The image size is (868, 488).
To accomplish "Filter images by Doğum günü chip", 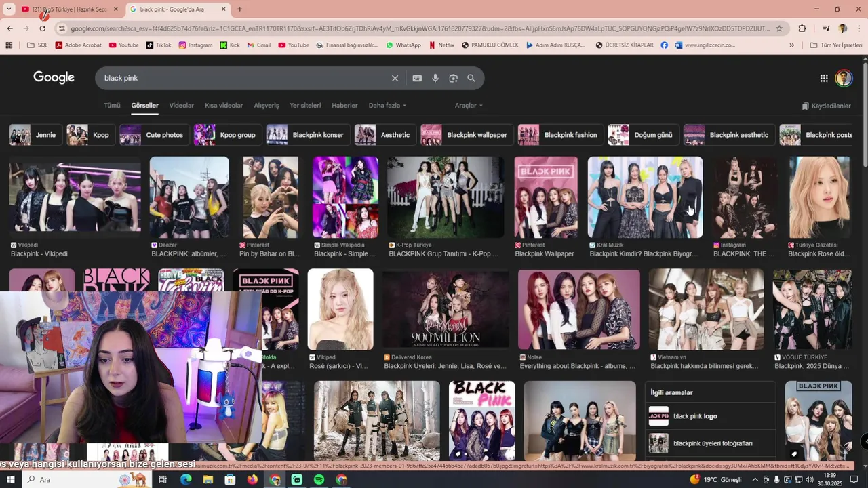I will pyautogui.click(x=644, y=135).
